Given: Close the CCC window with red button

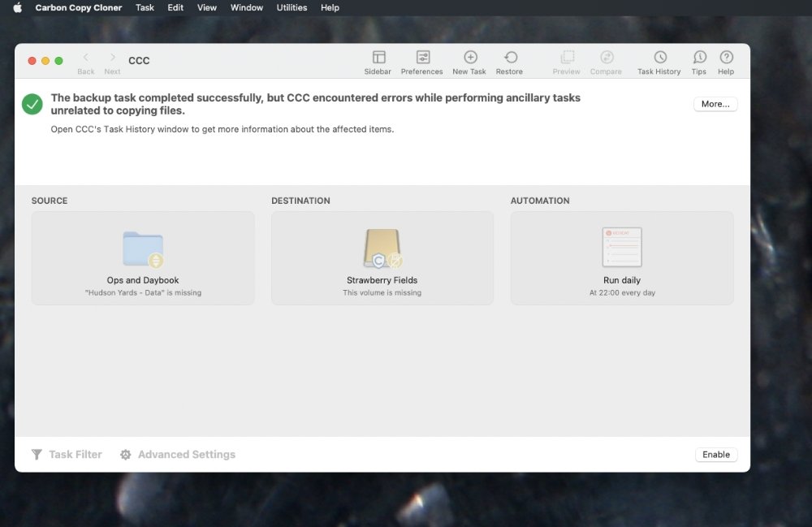Looking at the screenshot, I should coord(32,61).
